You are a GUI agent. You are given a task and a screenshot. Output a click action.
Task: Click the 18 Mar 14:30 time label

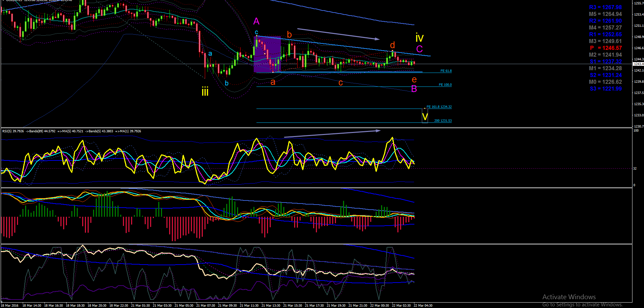(x=32, y=306)
